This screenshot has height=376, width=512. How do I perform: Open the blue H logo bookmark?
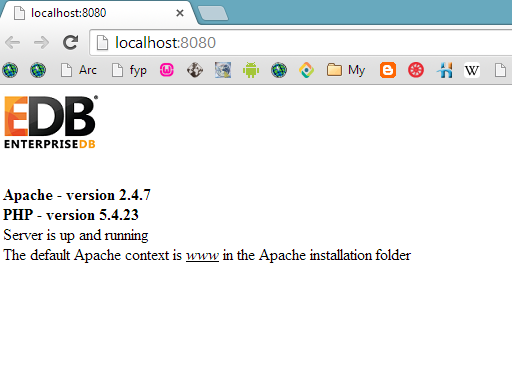point(445,70)
